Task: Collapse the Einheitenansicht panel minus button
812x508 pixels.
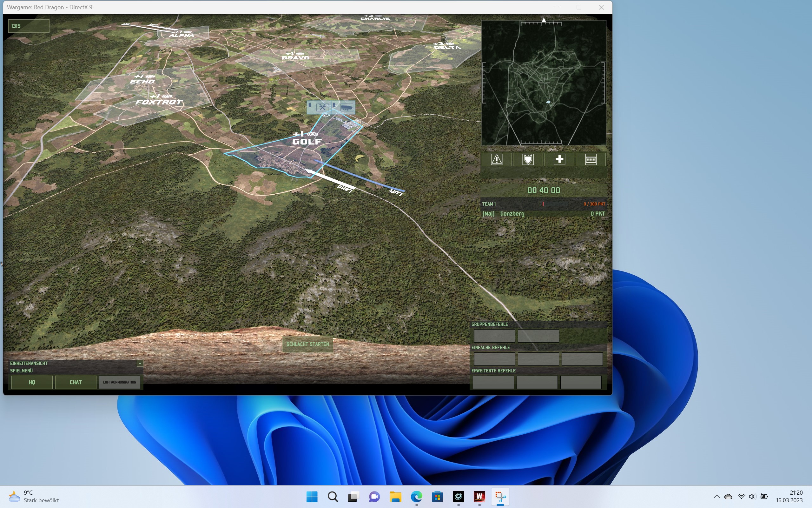Action: tap(140, 363)
